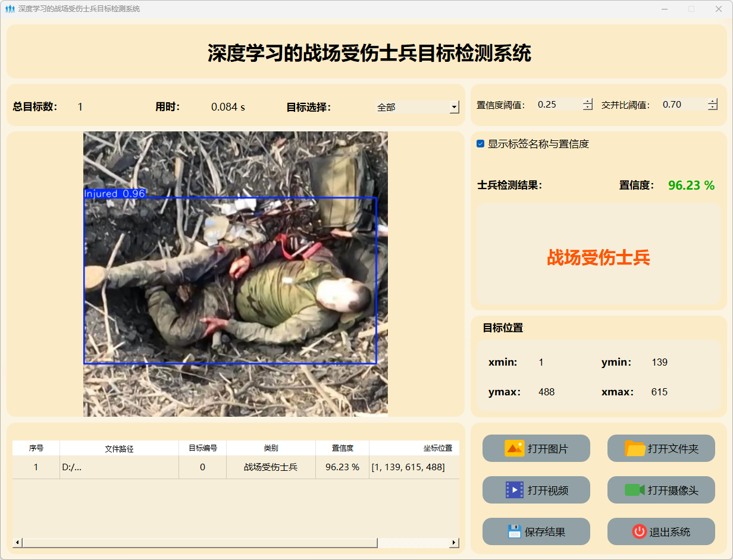733x560 pixels.
Task: Click the 文件路径 column header
Action: pos(119,448)
